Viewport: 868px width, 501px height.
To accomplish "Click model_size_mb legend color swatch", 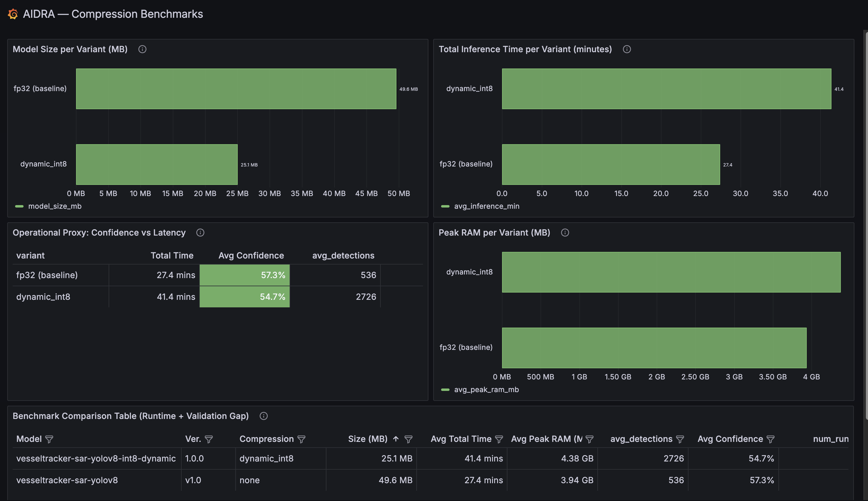I will [19, 206].
